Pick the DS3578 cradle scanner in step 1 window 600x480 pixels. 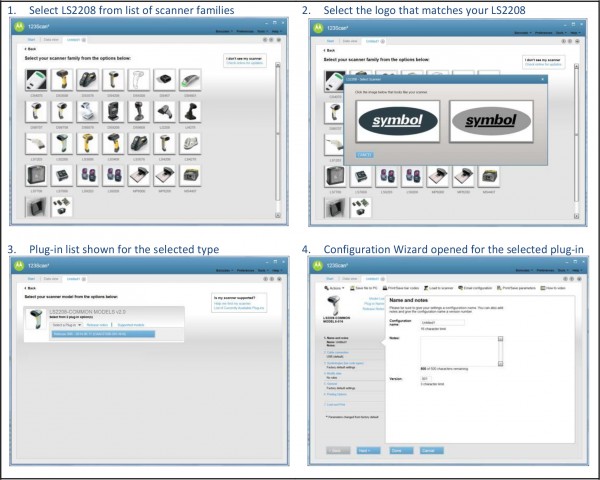point(88,80)
